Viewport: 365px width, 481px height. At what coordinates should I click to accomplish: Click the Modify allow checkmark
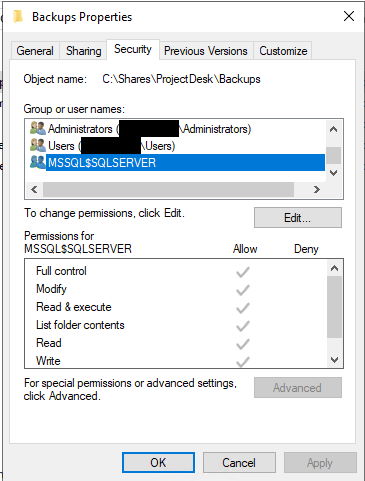[x=243, y=290]
